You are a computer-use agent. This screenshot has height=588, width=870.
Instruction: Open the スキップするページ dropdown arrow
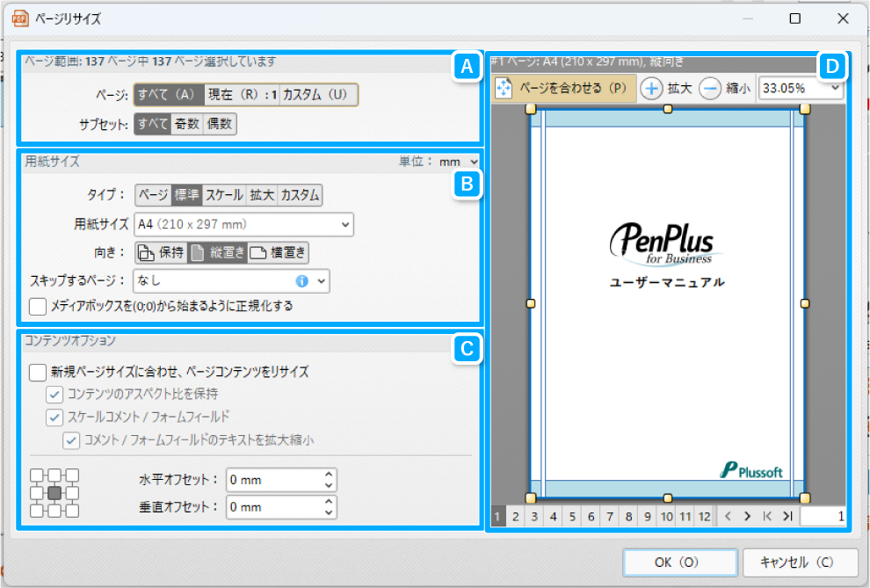coord(322,281)
